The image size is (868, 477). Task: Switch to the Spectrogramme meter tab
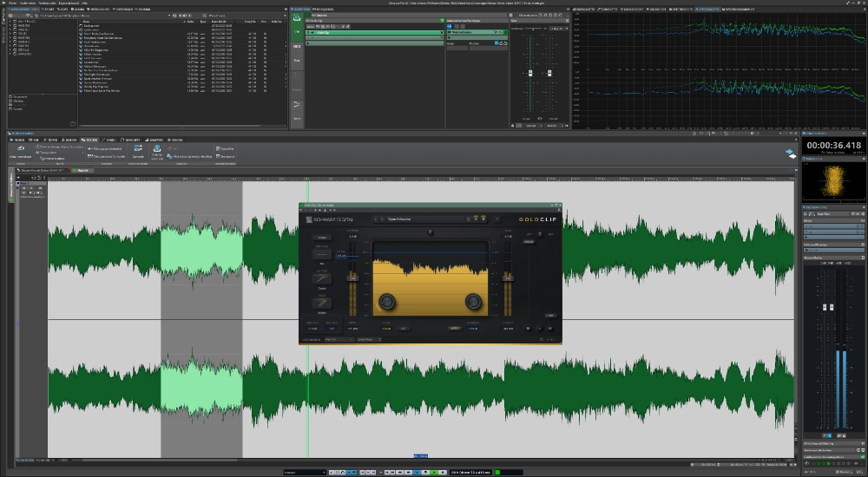[739, 9]
